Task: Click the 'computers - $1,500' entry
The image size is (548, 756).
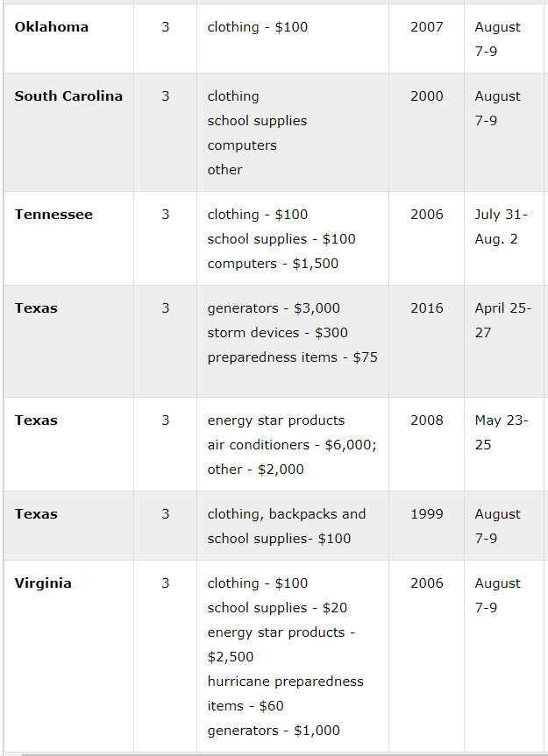Action: click(x=273, y=264)
